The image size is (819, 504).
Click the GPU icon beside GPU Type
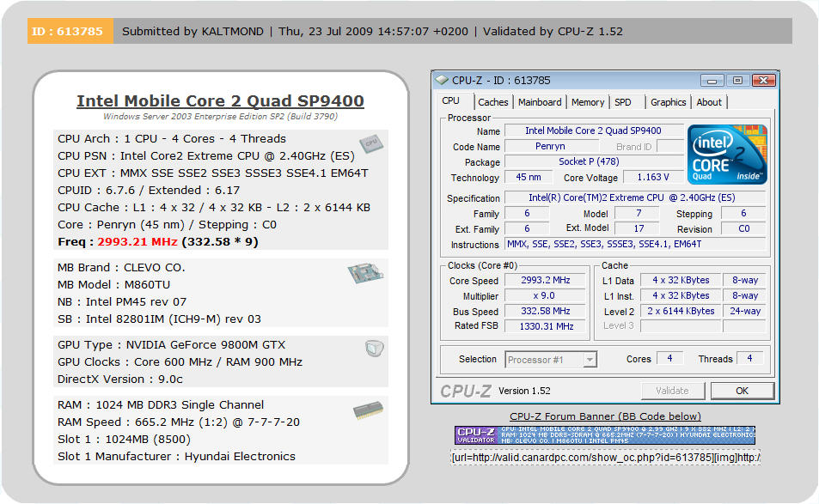pyautogui.click(x=374, y=348)
